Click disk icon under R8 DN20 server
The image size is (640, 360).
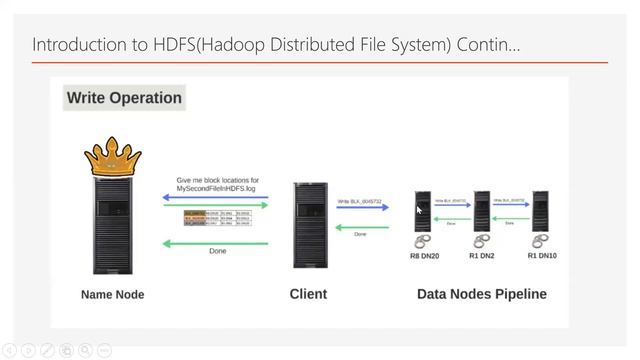pyautogui.click(x=422, y=241)
